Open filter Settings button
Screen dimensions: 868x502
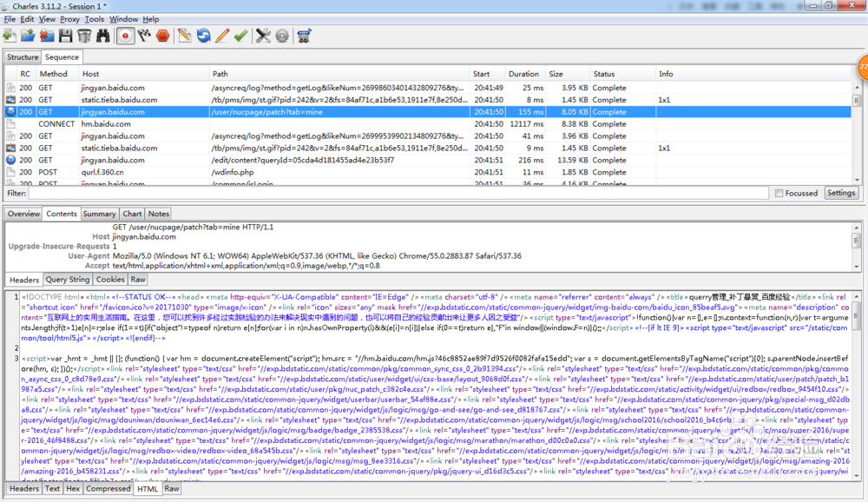click(x=841, y=193)
